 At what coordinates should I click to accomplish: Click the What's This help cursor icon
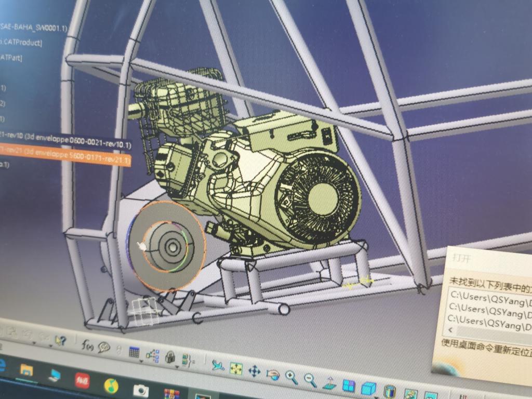click(60, 340)
